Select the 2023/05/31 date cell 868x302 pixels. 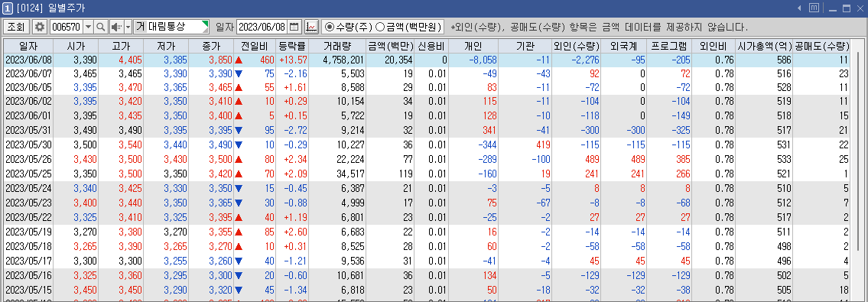pyautogui.click(x=28, y=130)
